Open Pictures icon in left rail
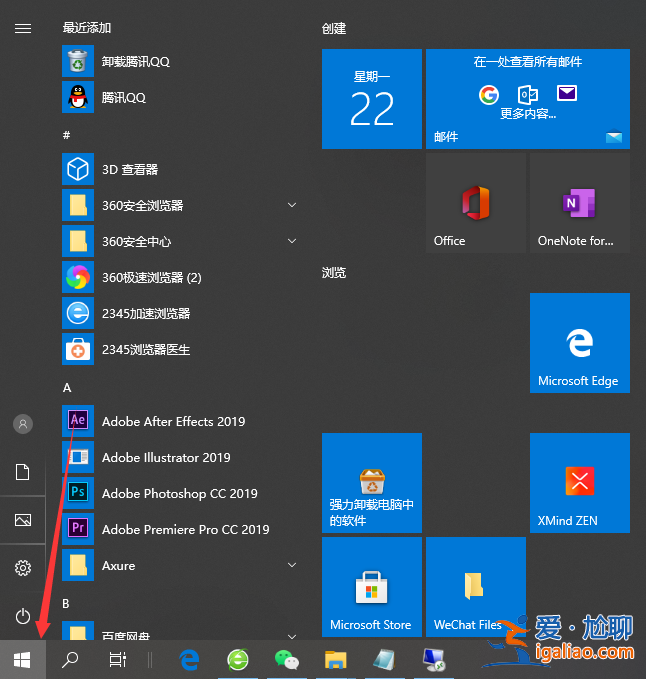 click(23, 520)
